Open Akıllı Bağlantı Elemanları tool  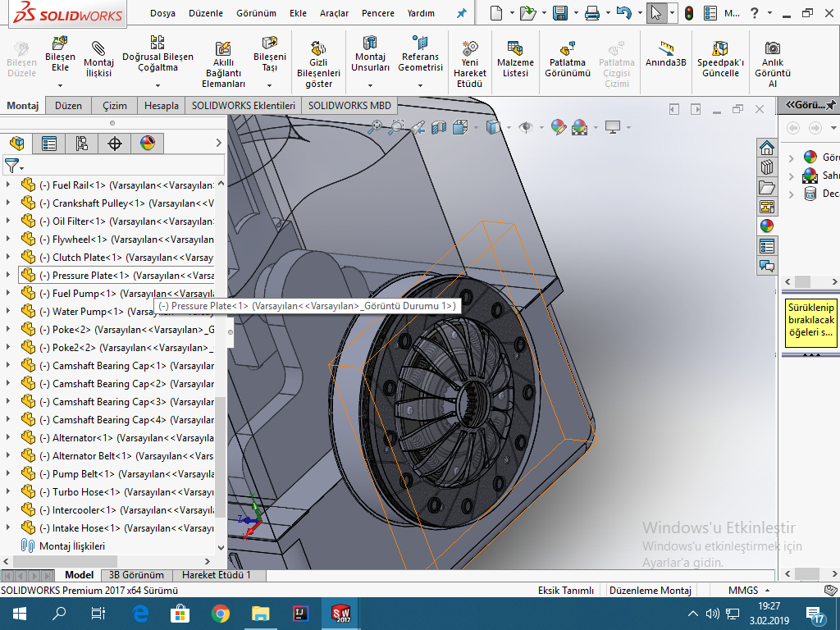223,64
